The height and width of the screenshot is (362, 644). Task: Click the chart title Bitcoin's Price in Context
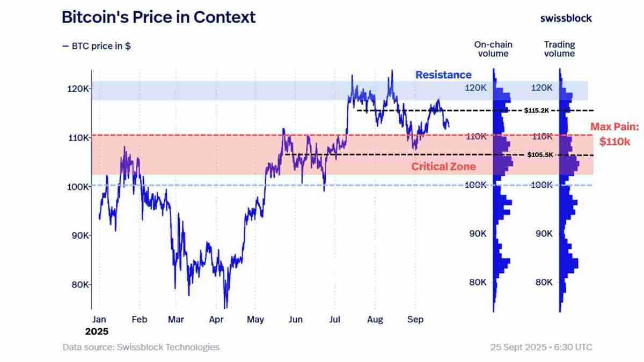[x=159, y=17]
